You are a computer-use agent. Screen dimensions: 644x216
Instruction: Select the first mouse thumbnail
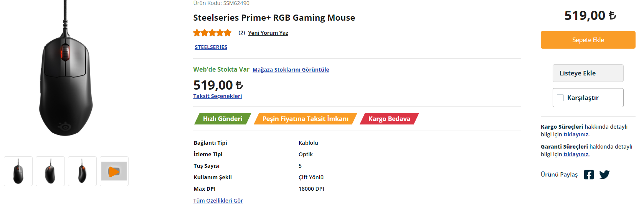coord(18,171)
